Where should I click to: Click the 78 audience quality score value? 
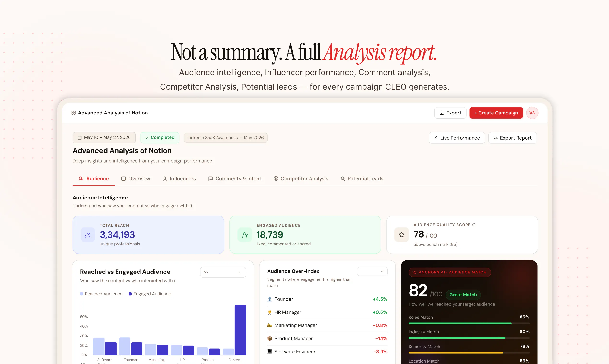[x=419, y=234]
